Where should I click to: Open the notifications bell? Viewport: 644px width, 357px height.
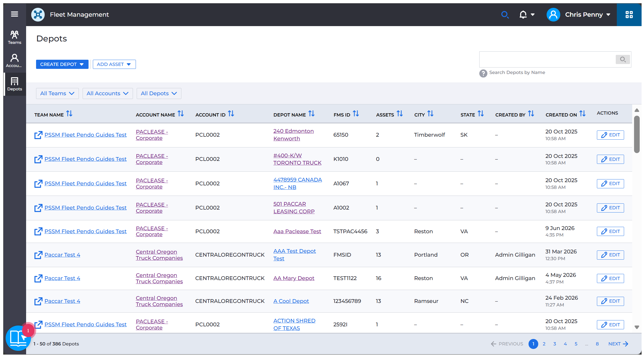point(523,15)
